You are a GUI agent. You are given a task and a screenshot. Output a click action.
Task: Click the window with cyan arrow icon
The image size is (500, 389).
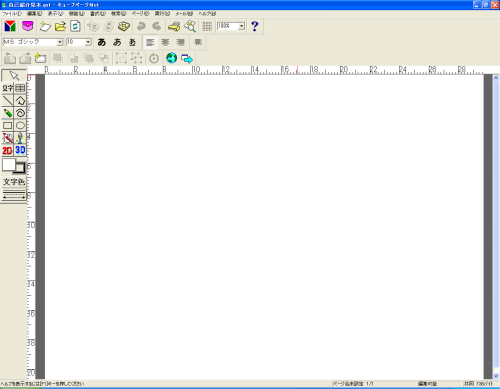pos(187,58)
